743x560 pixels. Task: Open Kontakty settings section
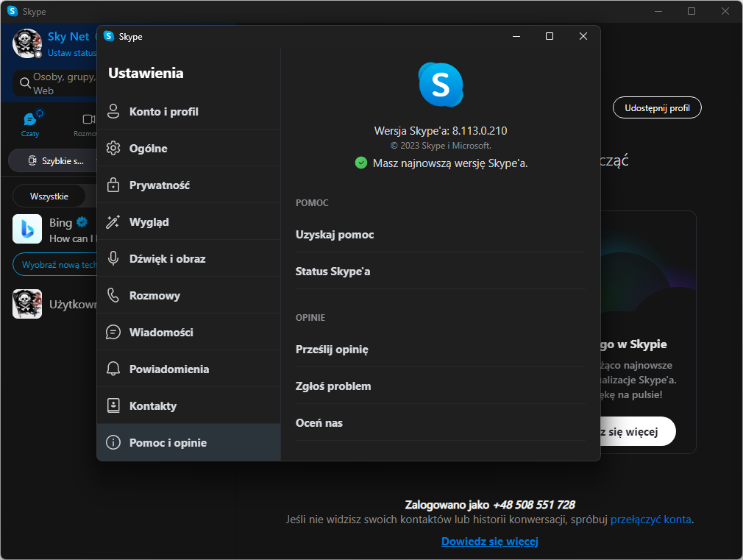tap(188, 405)
